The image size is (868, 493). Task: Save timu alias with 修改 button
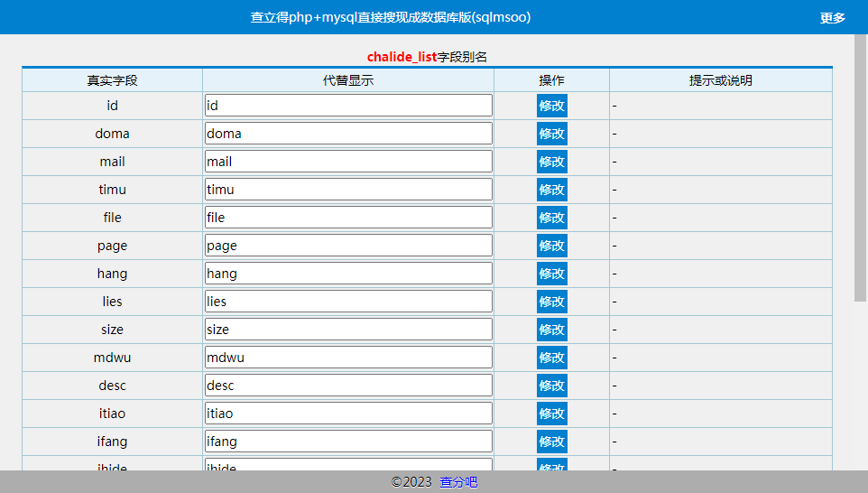551,190
